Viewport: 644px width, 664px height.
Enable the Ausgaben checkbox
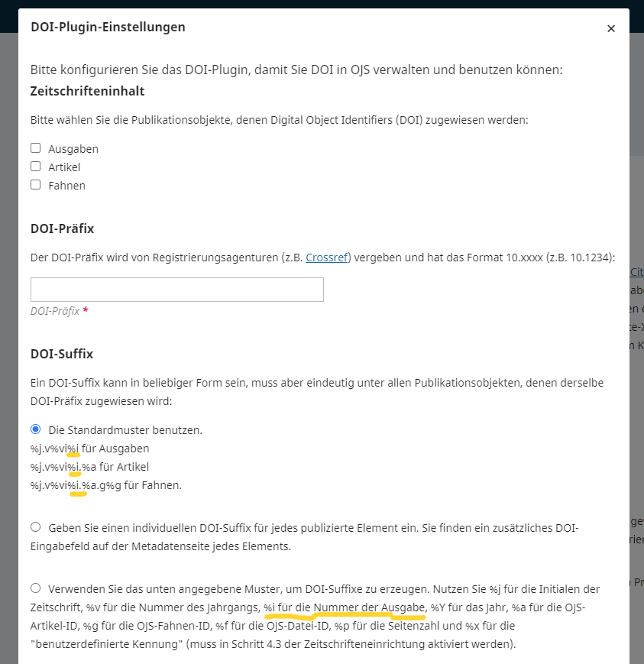tap(35, 148)
